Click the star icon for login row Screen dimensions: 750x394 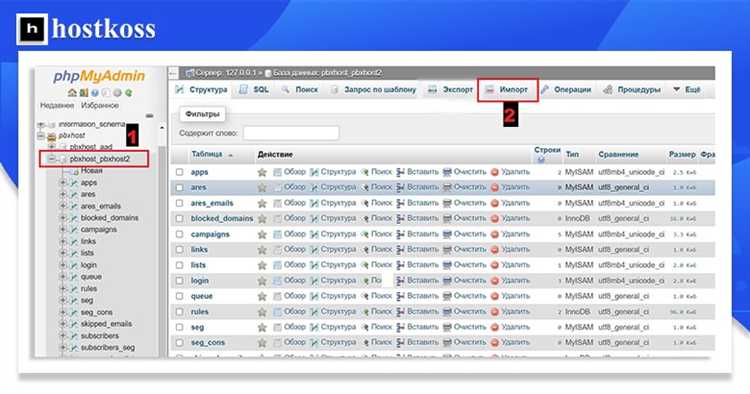point(262,281)
